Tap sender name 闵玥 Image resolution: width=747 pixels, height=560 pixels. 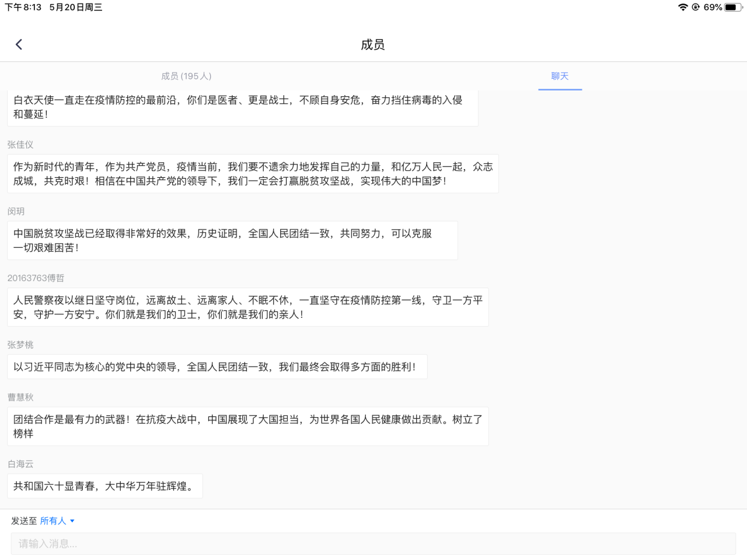[x=16, y=211]
